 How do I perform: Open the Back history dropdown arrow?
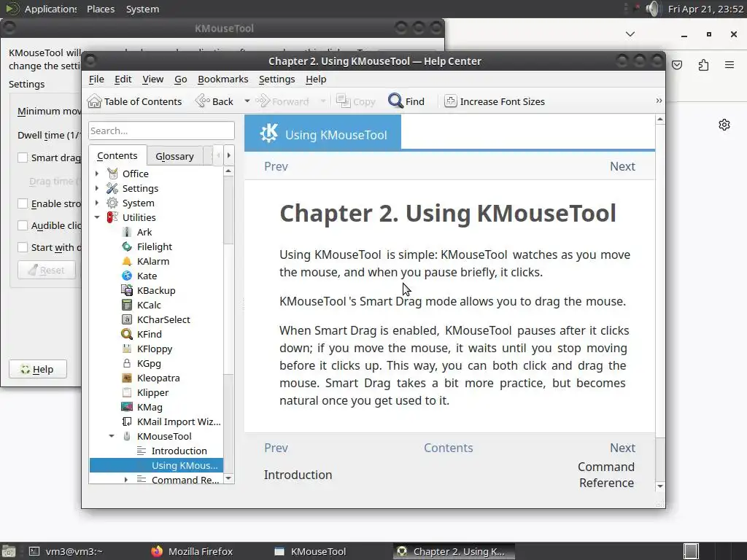[247, 101]
